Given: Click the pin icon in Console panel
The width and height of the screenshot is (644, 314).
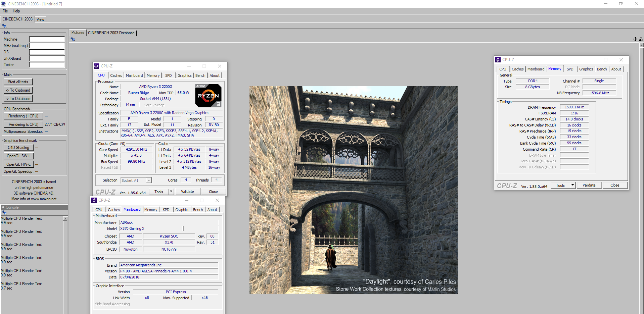Looking at the screenshot, I should tap(4, 213).
